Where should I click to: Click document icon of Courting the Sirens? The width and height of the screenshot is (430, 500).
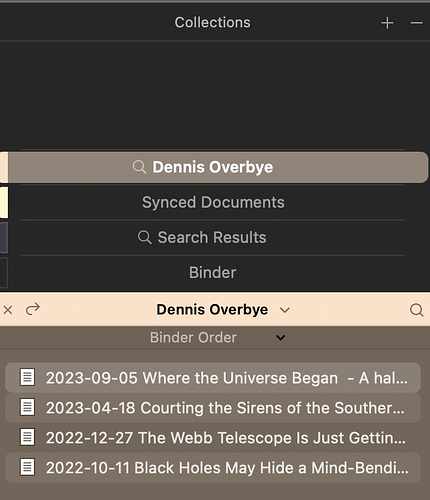27,407
